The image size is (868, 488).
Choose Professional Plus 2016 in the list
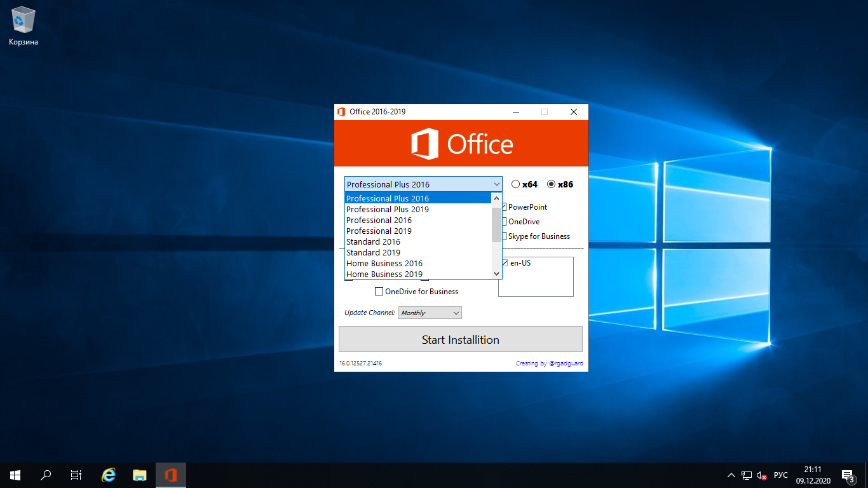[418, 198]
